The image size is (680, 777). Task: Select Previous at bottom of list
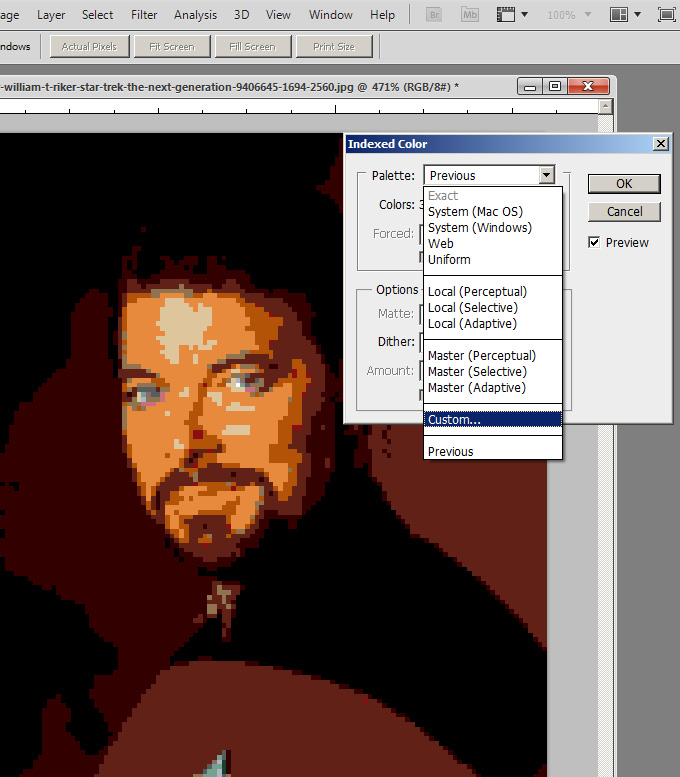tap(493, 451)
